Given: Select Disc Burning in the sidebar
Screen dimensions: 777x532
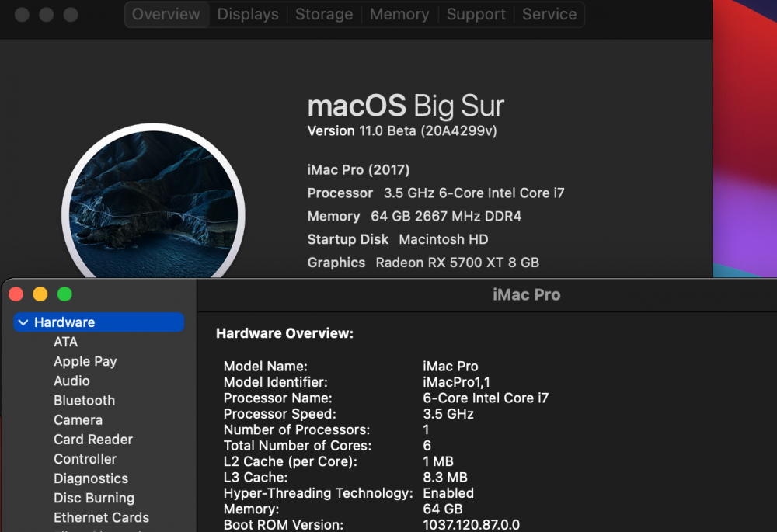Looking at the screenshot, I should pos(94,498).
